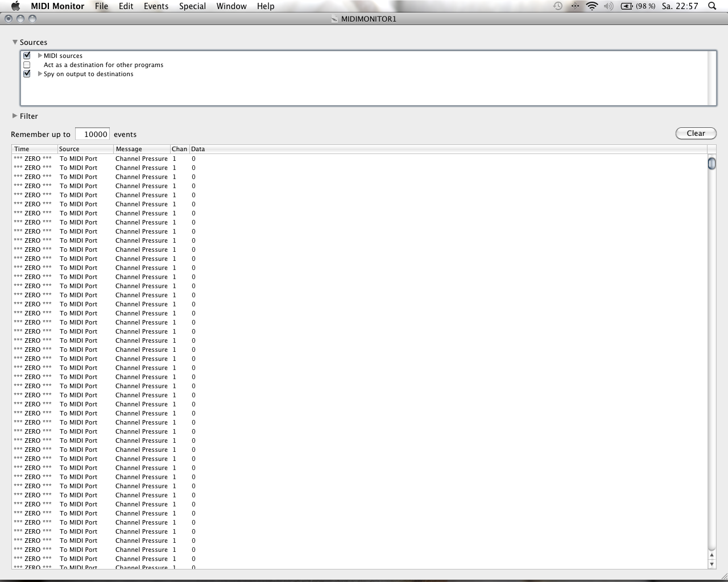The width and height of the screenshot is (728, 582).
Task: Expand the Filter section
Action: pyautogui.click(x=15, y=116)
